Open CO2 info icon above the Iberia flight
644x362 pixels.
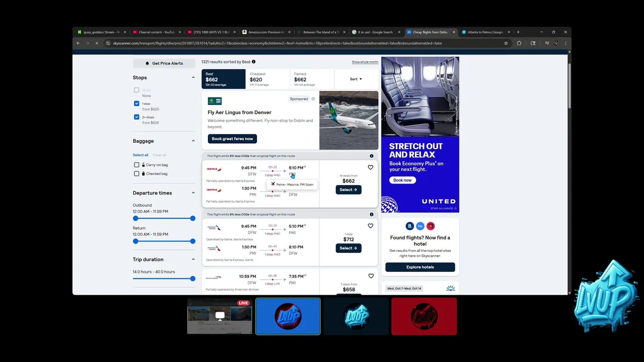(x=371, y=156)
